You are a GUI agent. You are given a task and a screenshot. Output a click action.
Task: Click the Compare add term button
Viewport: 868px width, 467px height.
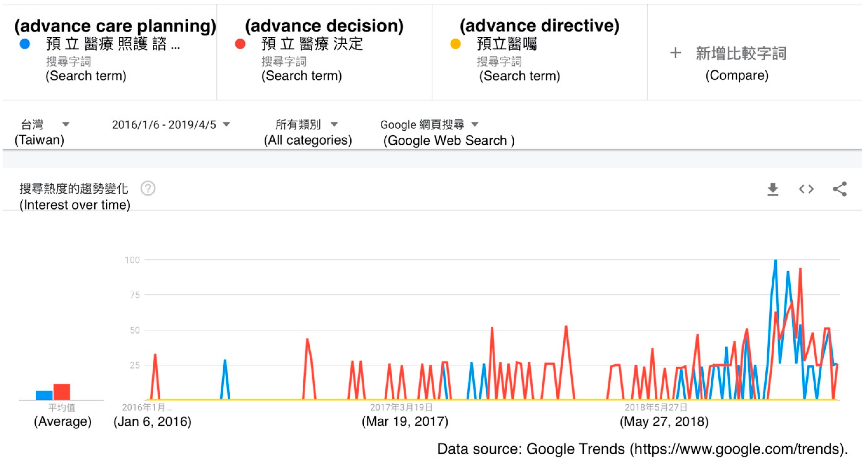tap(741, 54)
